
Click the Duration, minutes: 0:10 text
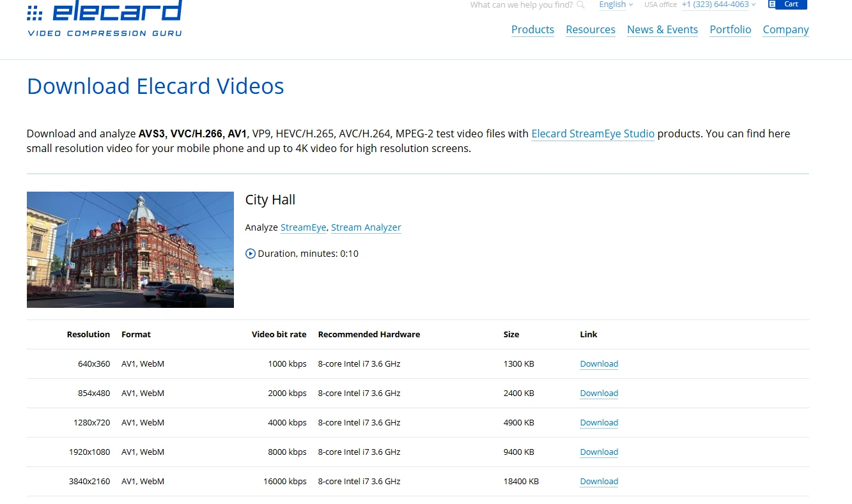(308, 254)
